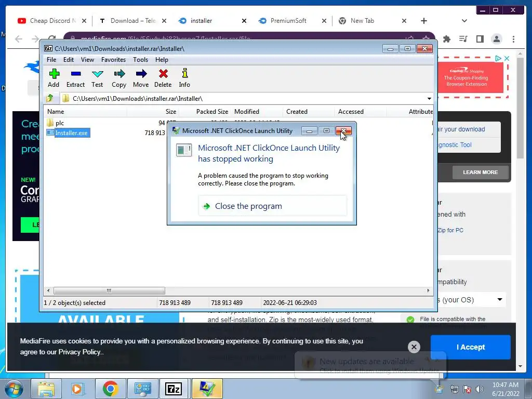Go back in the Chrome browser
This screenshot has height=399, width=532.
pos(19,39)
